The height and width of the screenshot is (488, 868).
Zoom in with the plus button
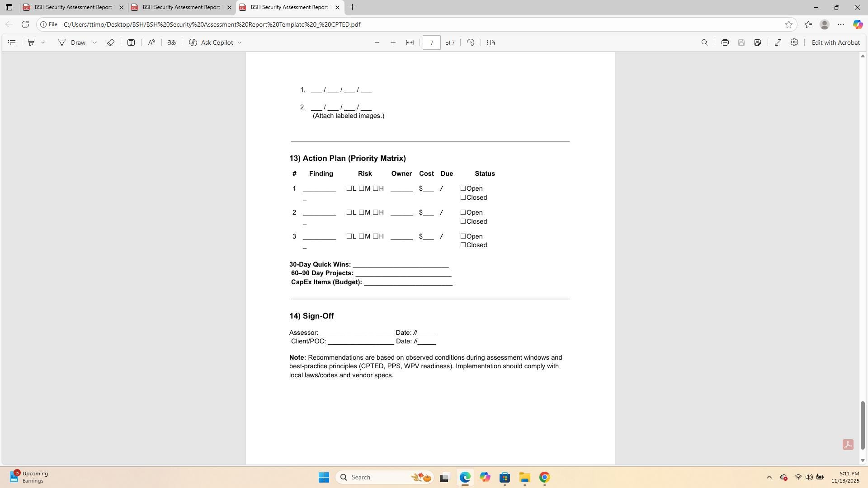click(x=393, y=42)
